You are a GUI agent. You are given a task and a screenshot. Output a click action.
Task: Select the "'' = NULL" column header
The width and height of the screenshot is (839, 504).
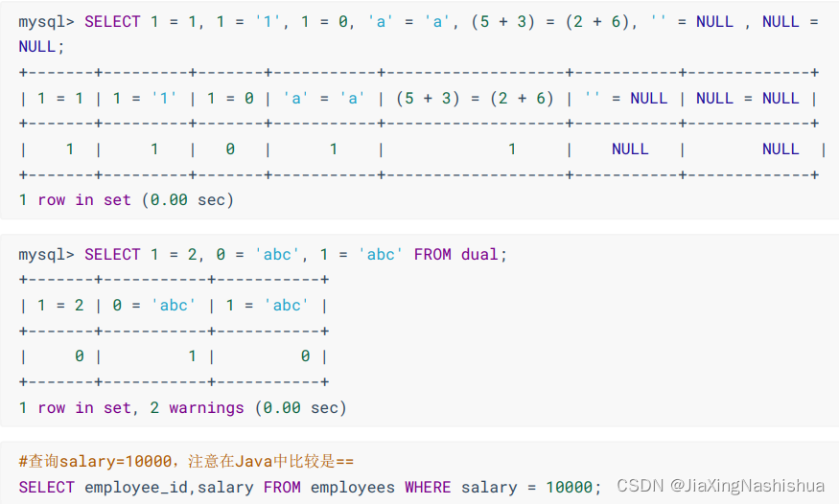click(x=626, y=99)
